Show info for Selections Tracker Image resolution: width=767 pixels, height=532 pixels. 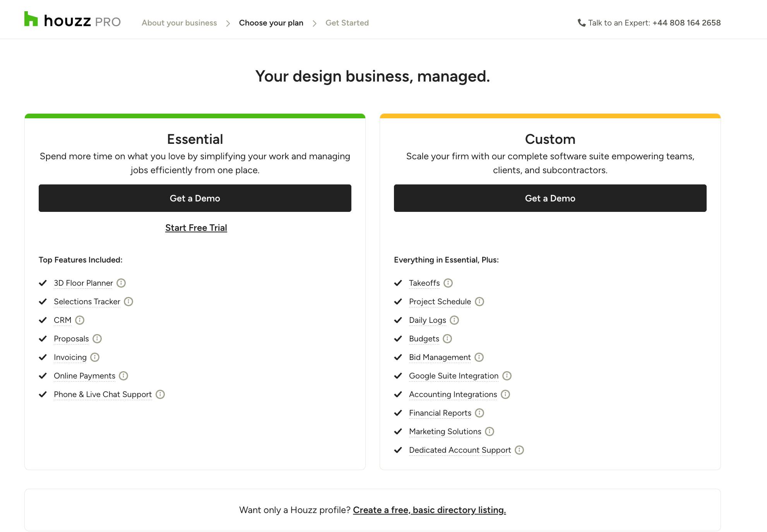(x=128, y=302)
